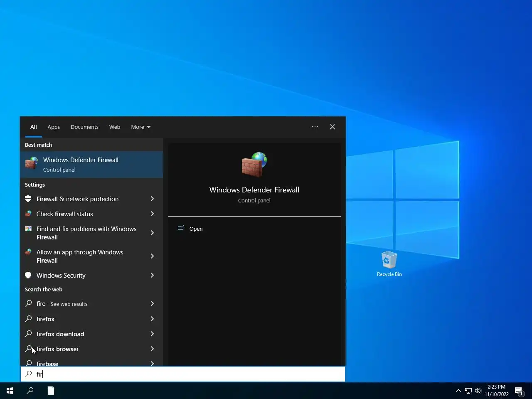Click the Windows Defender Firewall title in preview
The image size is (532, 399).
(254, 190)
